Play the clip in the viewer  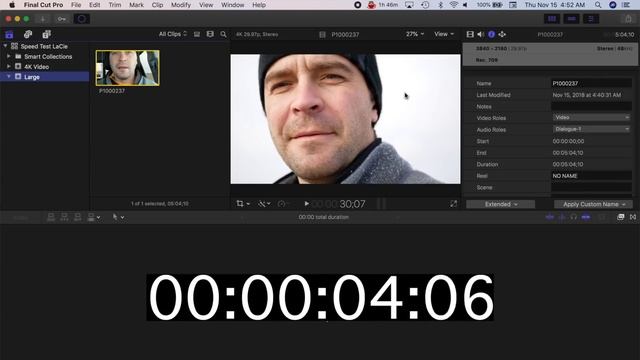point(307,203)
